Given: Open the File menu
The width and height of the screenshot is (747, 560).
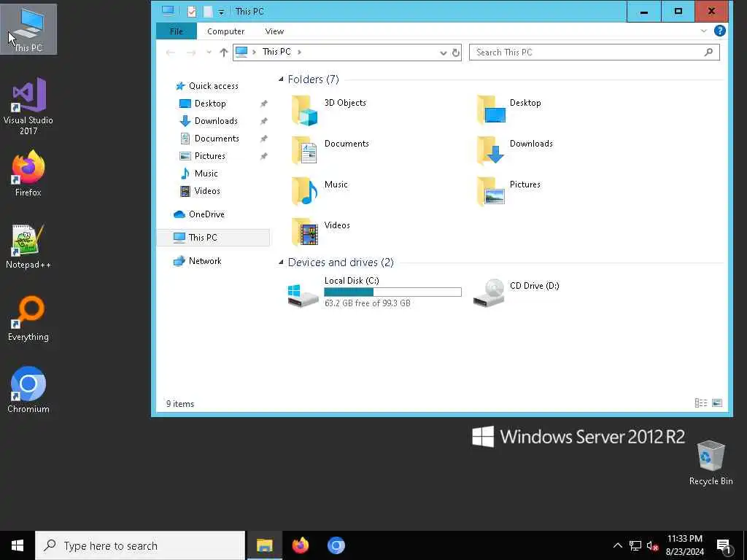Looking at the screenshot, I should click(177, 31).
